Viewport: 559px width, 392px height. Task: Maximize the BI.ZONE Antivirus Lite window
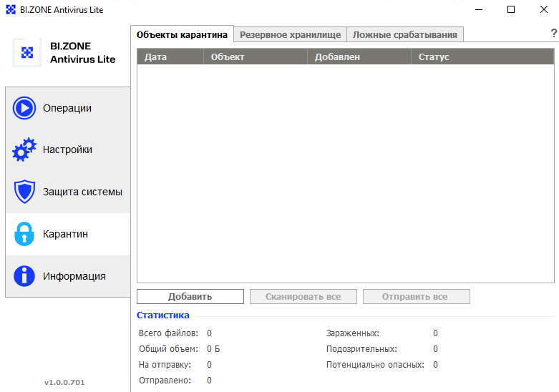511,9
